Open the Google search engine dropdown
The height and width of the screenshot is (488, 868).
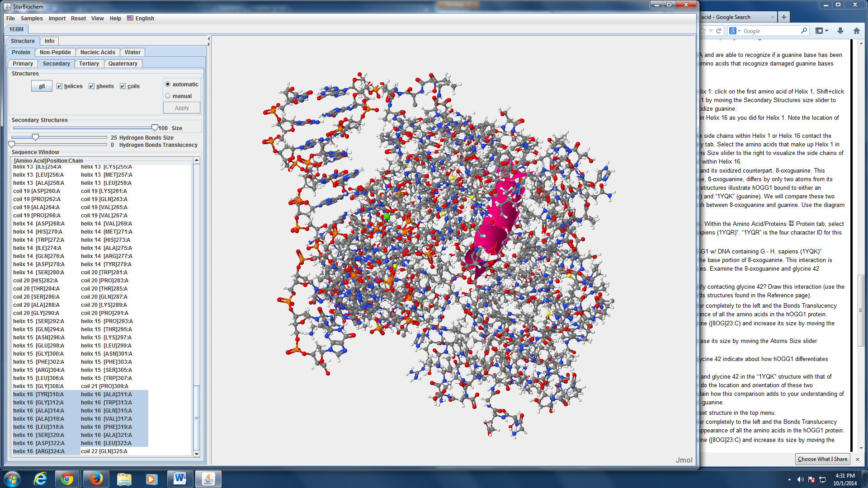pos(739,31)
